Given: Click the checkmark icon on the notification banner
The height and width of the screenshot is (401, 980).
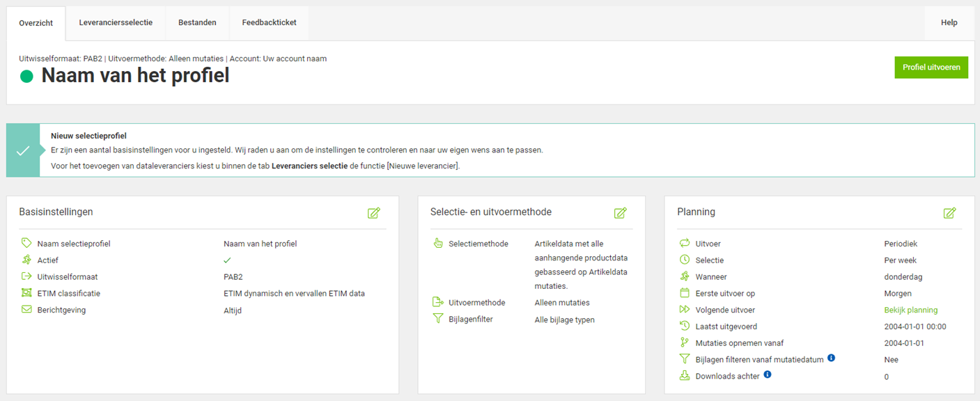Looking at the screenshot, I should (x=23, y=150).
